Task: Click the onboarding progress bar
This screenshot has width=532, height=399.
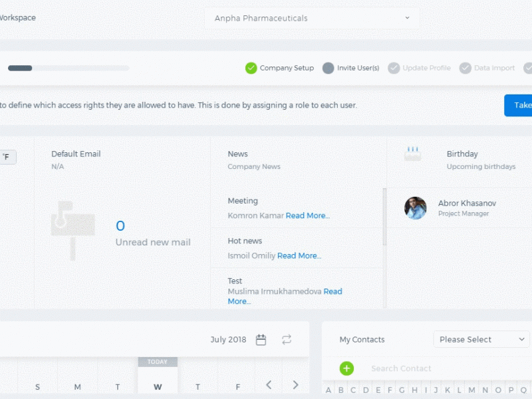Action: point(68,68)
